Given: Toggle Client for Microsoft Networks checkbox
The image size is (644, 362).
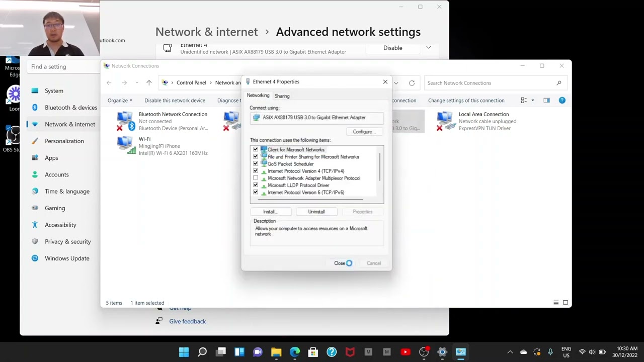Looking at the screenshot, I should point(256,149).
